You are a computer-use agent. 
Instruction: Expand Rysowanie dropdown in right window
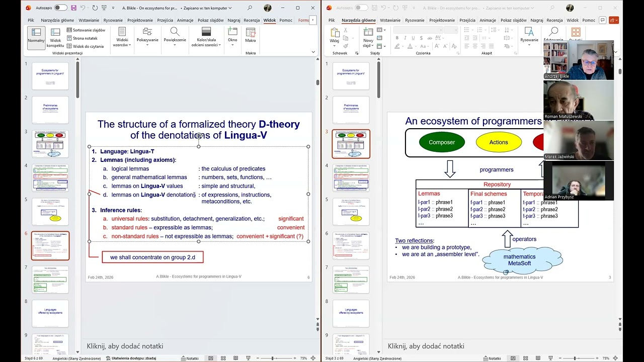529,36
